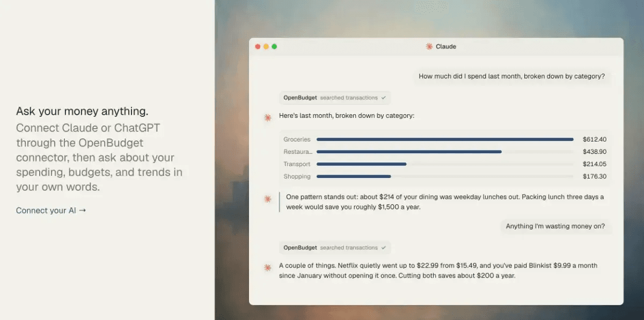Select the OpenBudget chip below the wasting money question
The width and height of the screenshot is (644, 320).
[335, 248]
